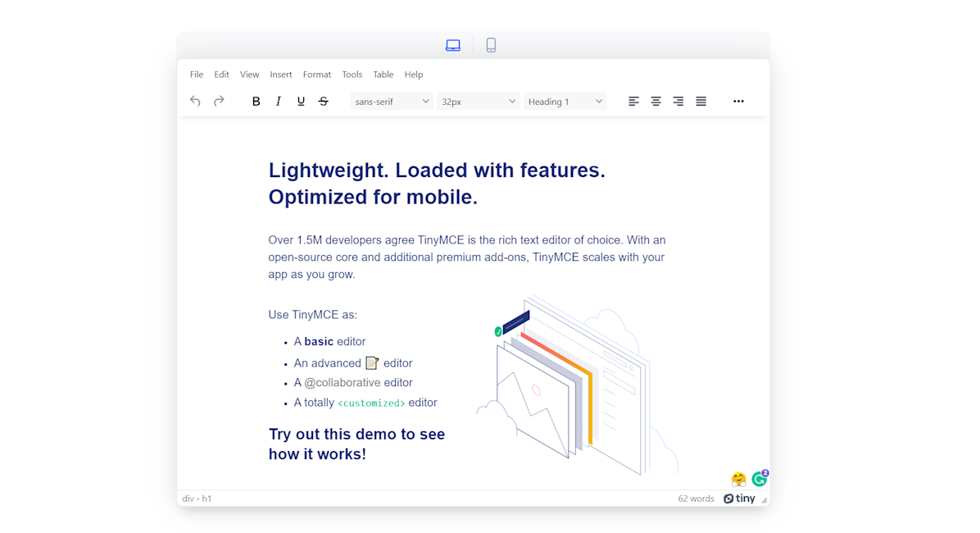This screenshot has height=533, width=980.
Task: Open the sans-serif font family dropdown
Action: click(391, 102)
